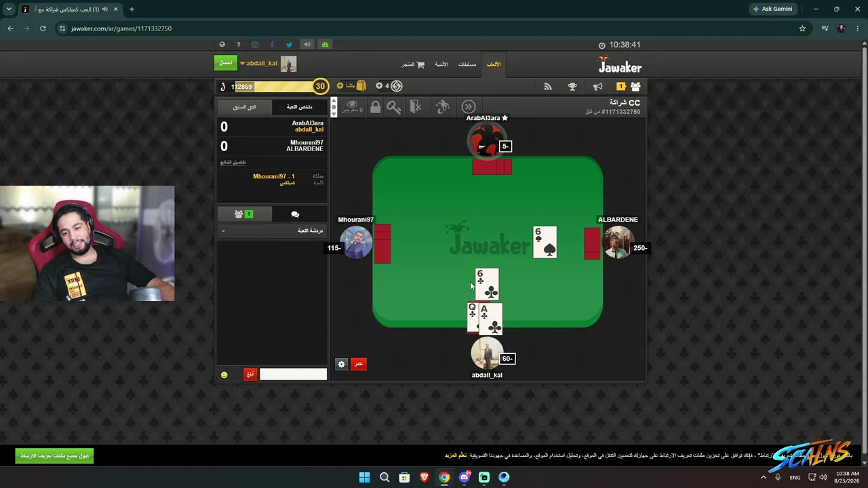
Task: Open the globe language icon
Action: [x=222, y=45]
